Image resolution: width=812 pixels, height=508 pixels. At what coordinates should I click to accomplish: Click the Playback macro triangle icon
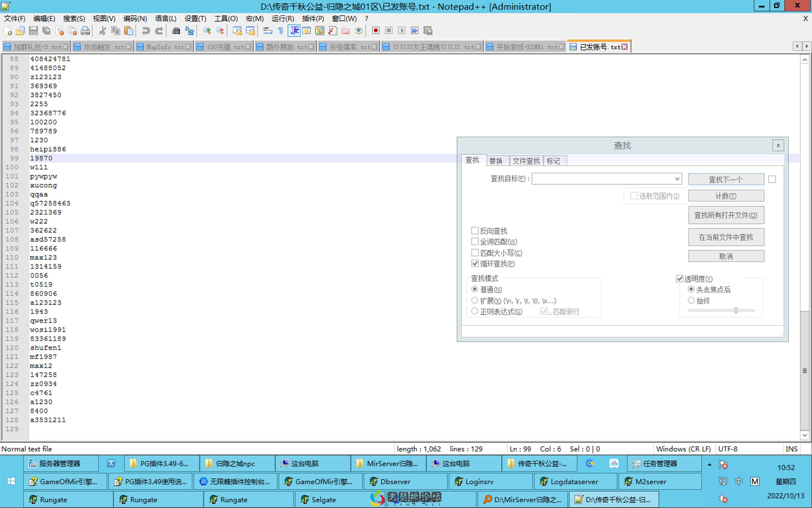(x=402, y=31)
